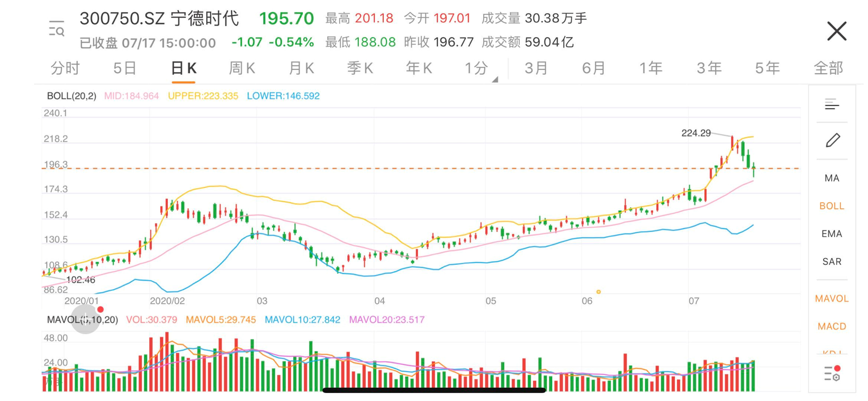Tap the black home indicator bar
This screenshot has height=401, width=868.
tap(434, 390)
